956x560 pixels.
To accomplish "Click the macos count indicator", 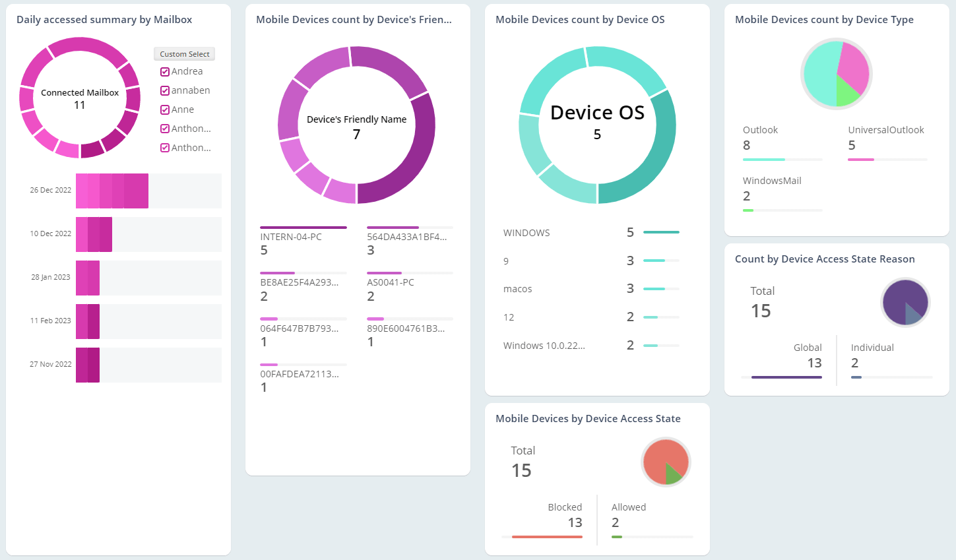I will (630, 288).
